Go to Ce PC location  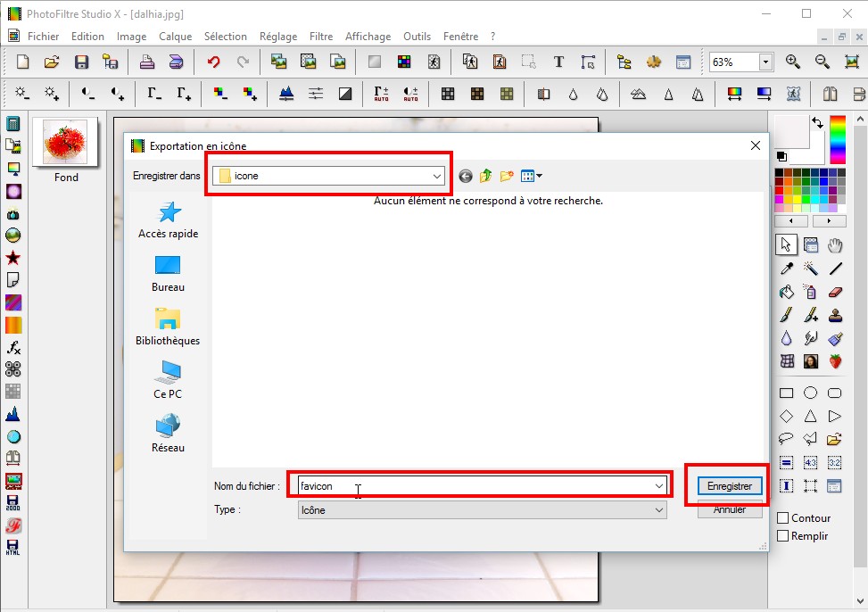pos(169,380)
